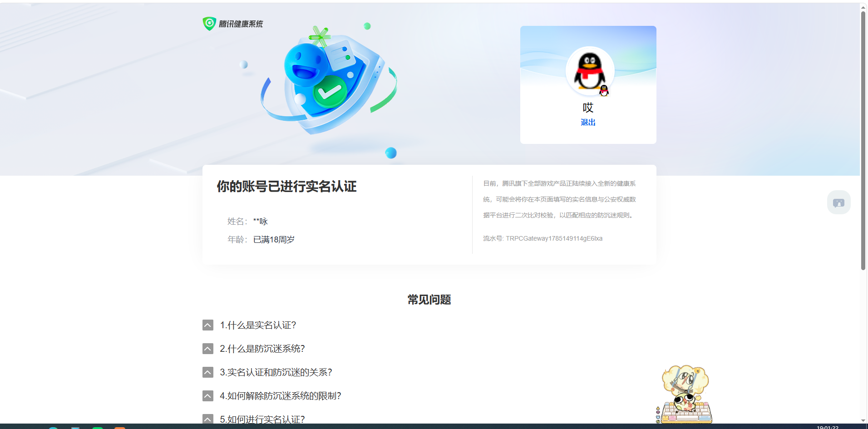
Task: Click the small QQ badge on the avatar
Action: pos(604,91)
